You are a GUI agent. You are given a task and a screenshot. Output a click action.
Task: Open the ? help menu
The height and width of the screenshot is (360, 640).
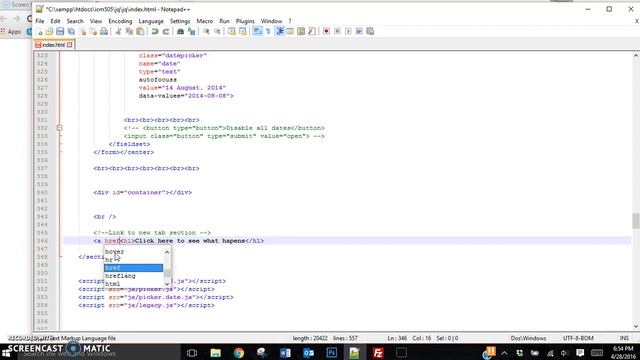(290, 21)
